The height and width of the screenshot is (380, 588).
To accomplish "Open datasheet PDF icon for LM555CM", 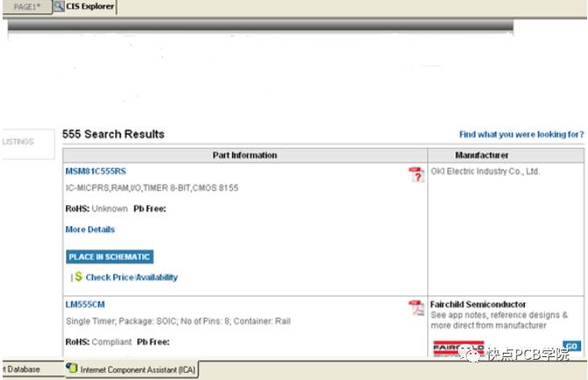I will pyautogui.click(x=417, y=308).
